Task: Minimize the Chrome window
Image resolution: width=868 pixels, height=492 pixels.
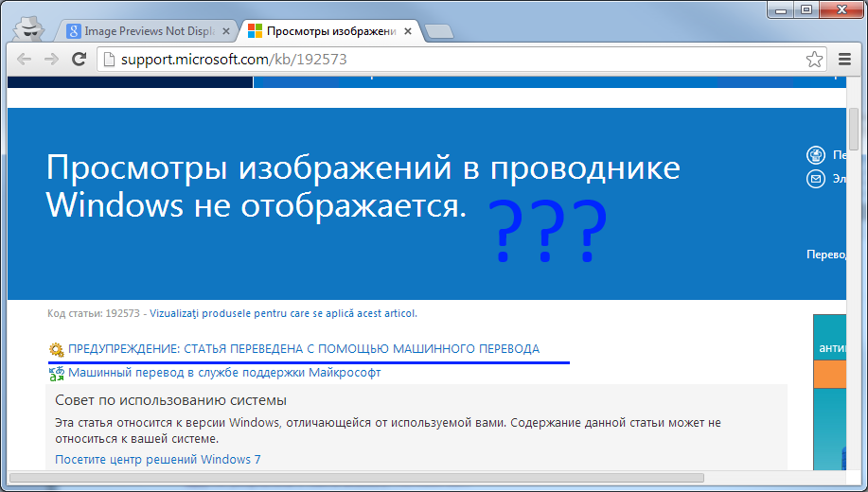Action: pos(781,9)
